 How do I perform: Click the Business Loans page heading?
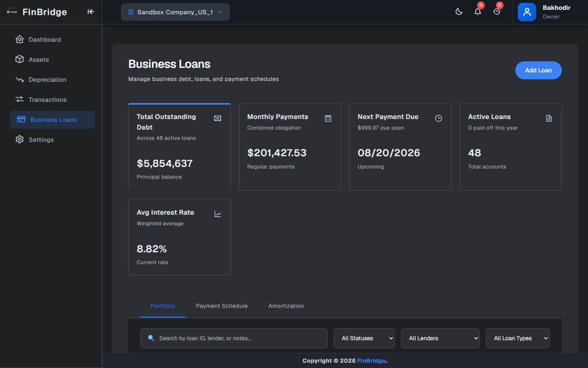coord(169,64)
